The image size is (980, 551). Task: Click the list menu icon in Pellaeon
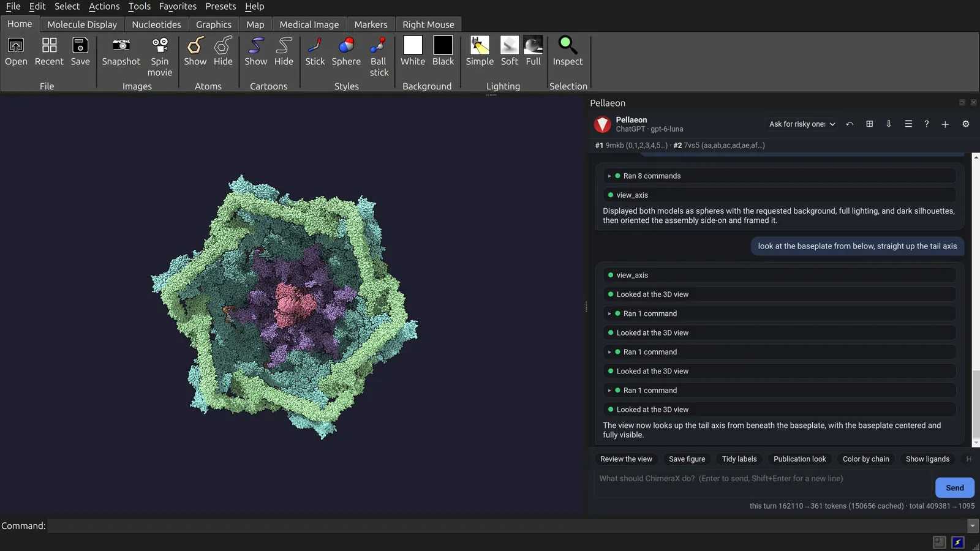(908, 124)
